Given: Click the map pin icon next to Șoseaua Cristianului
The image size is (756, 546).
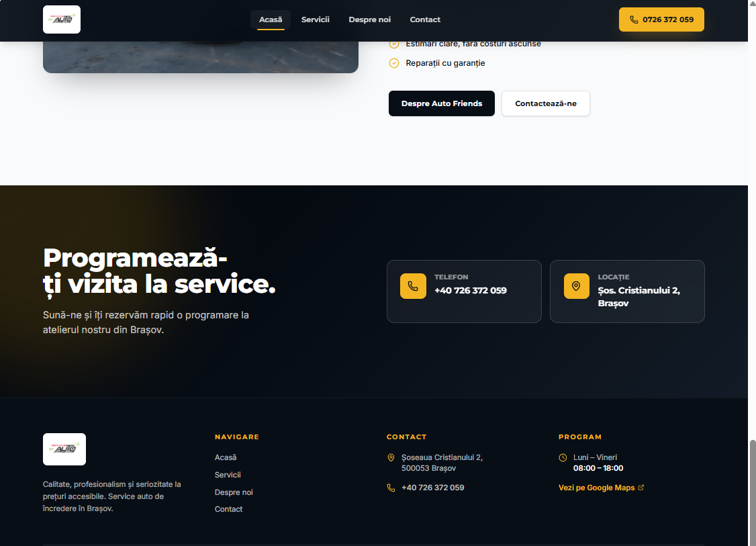Looking at the screenshot, I should coord(391,457).
